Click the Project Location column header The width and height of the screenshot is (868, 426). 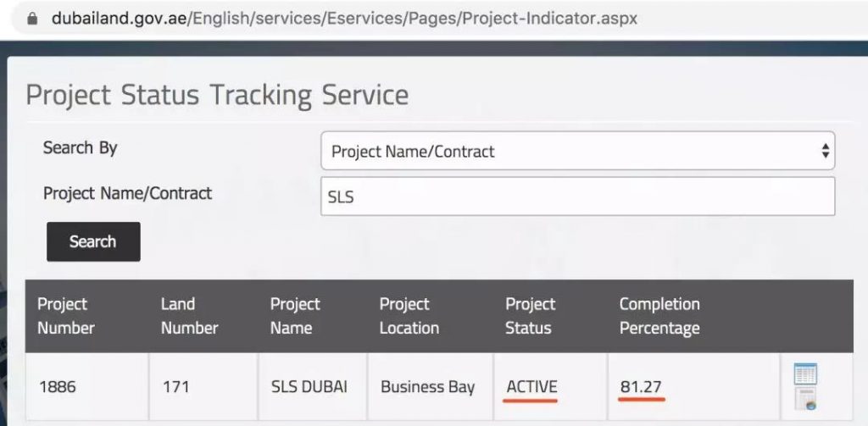tap(409, 316)
